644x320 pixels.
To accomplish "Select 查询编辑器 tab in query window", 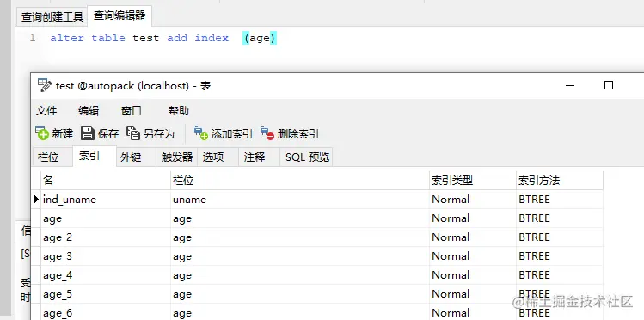I will [x=120, y=15].
